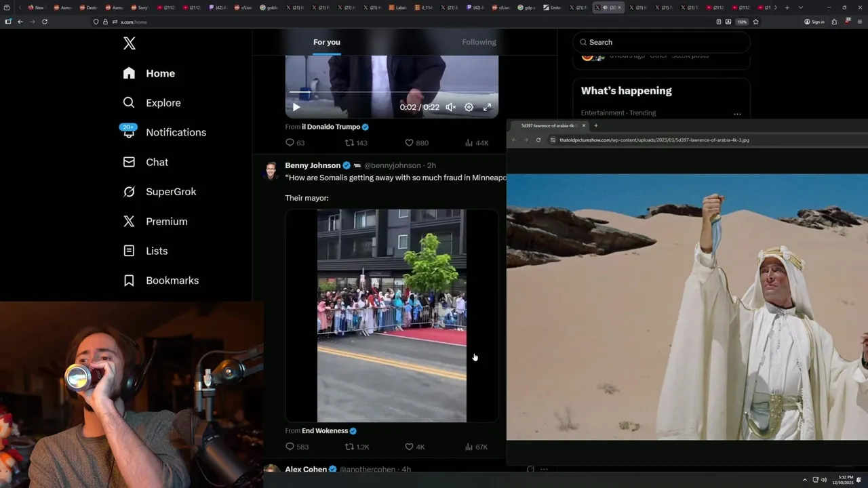Open site info icon in image window

point(553,140)
